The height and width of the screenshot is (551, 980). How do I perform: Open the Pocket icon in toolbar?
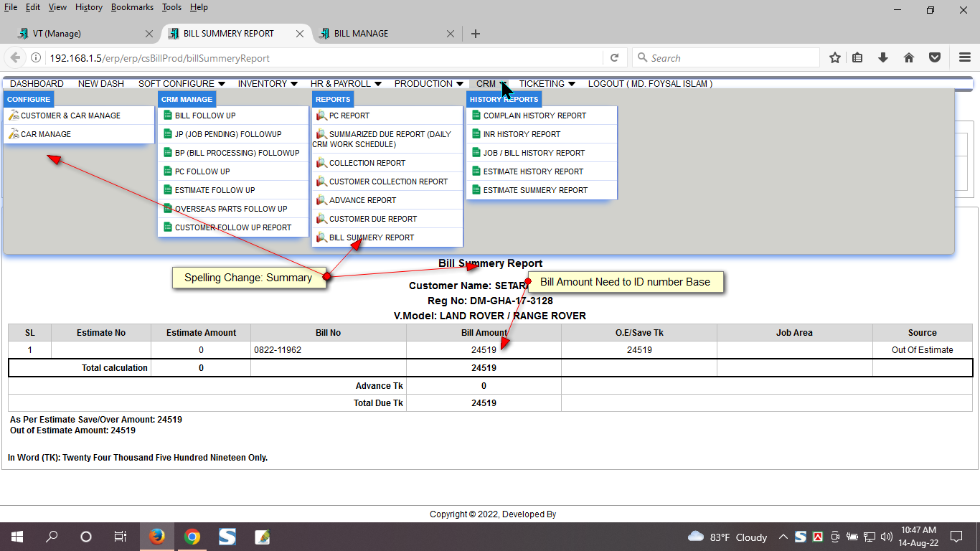935,58
